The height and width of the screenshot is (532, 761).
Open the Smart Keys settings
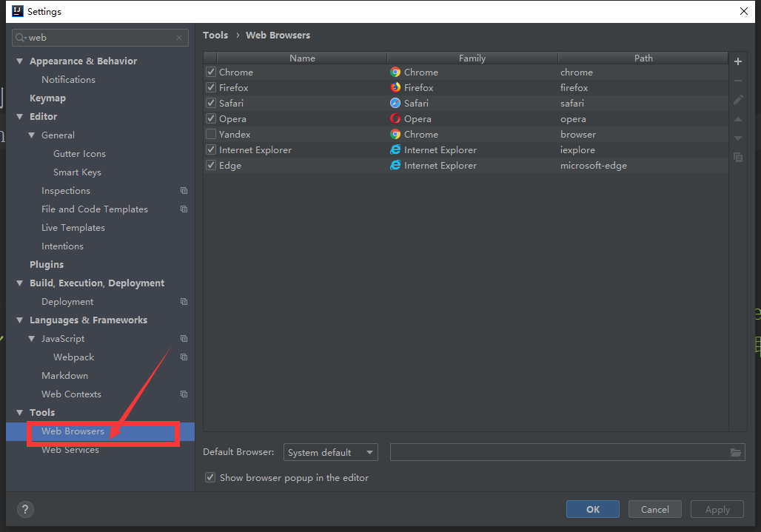click(x=77, y=172)
